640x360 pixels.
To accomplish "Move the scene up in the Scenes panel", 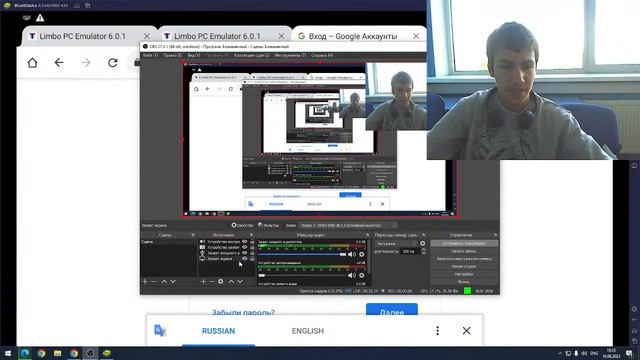I will tap(164, 282).
